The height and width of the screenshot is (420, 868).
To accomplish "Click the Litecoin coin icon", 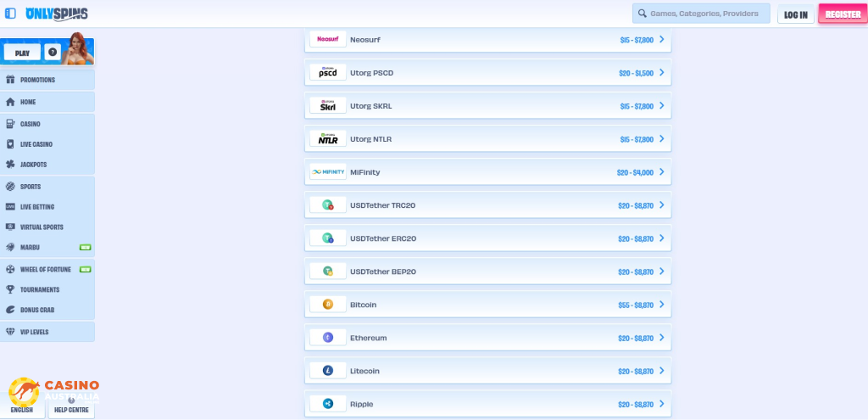I will click(327, 371).
